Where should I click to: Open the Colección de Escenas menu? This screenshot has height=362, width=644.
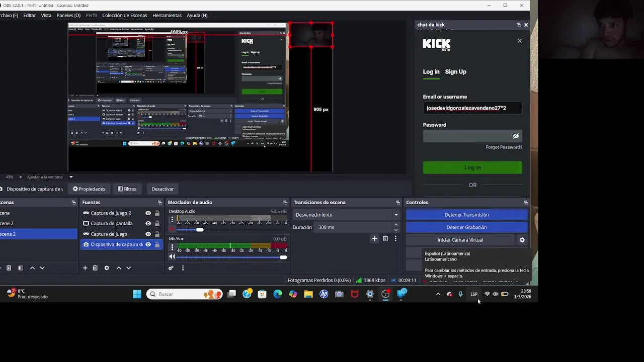125,16
